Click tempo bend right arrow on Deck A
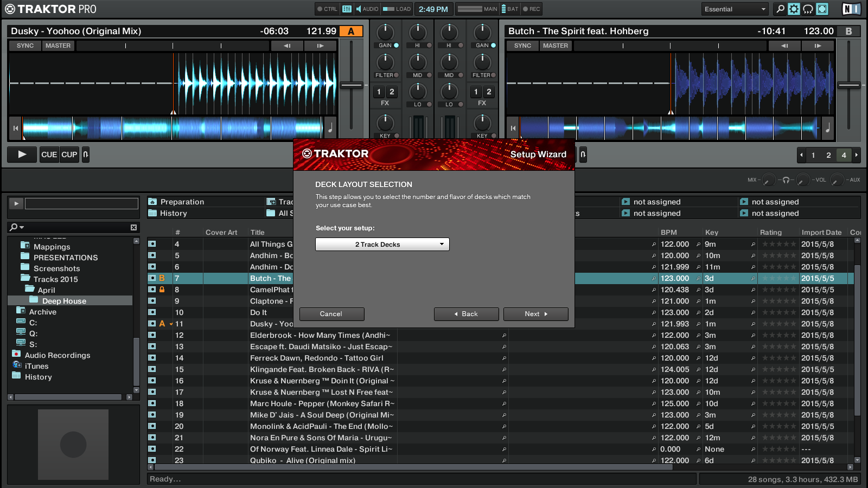 [x=321, y=46]
